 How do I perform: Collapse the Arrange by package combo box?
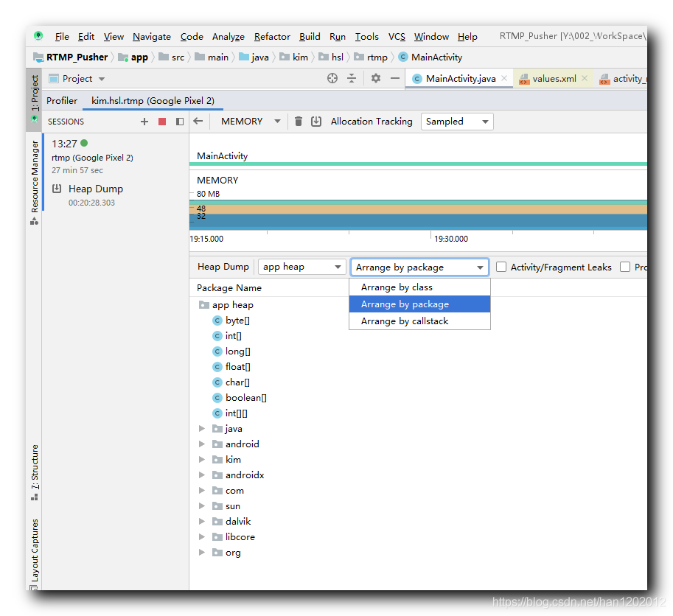point(419,267)
